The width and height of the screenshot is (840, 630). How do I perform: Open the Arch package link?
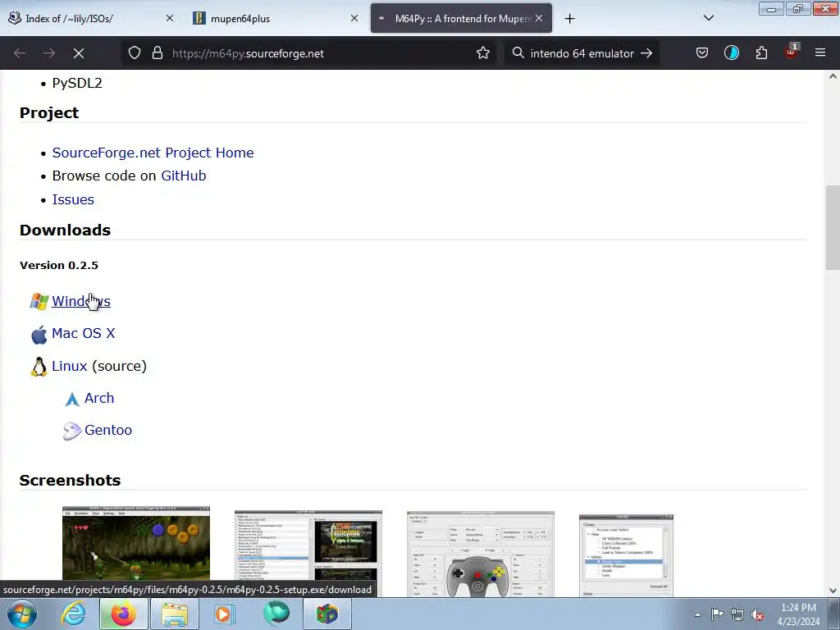coord(99,398)
